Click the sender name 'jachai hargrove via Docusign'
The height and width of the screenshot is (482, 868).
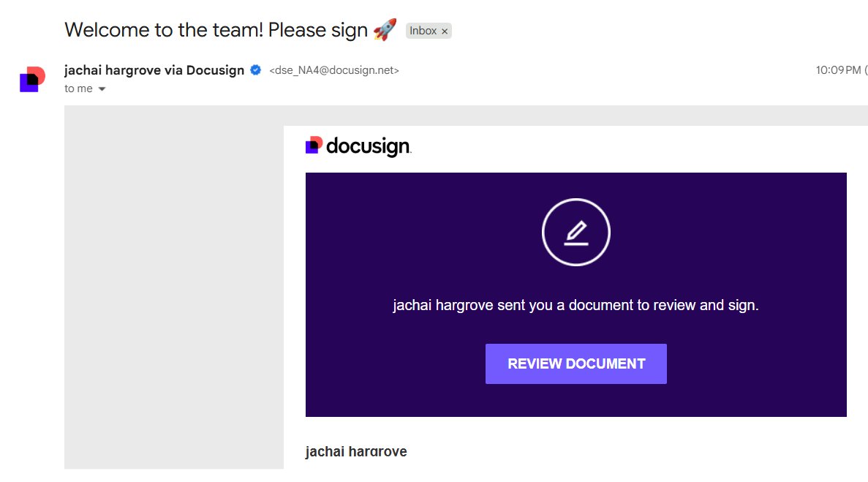154,69
